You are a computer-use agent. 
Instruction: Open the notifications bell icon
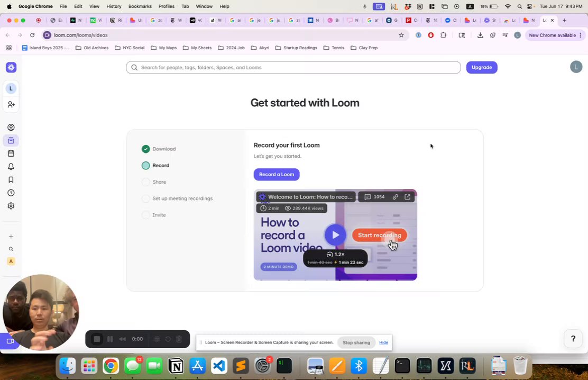[11, 166]
